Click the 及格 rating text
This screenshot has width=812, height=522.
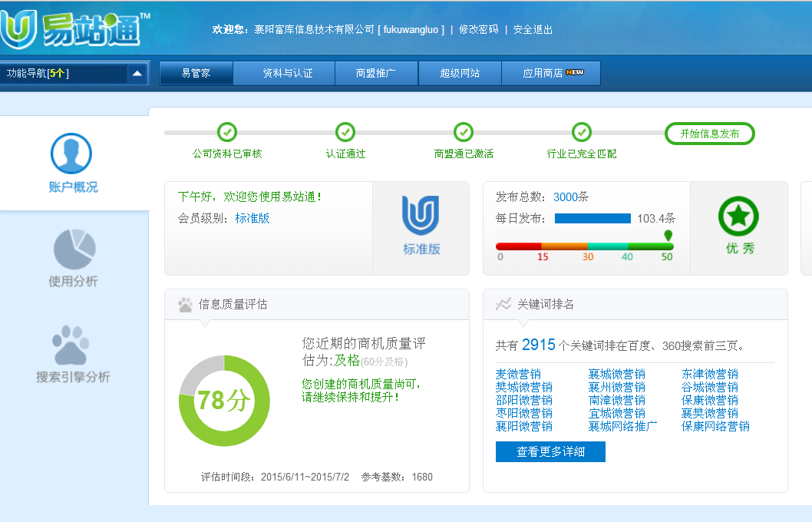346,360
